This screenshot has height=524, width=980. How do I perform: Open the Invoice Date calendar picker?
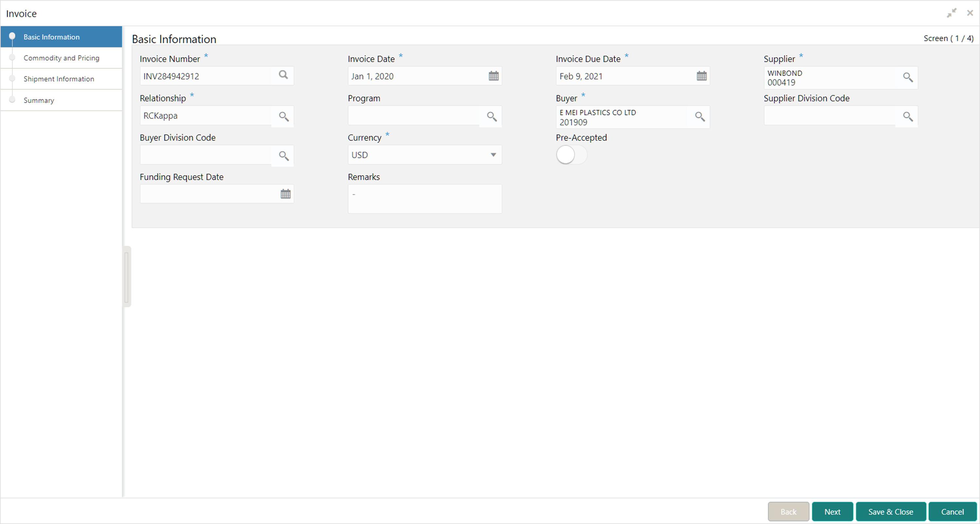coord(493,76)
